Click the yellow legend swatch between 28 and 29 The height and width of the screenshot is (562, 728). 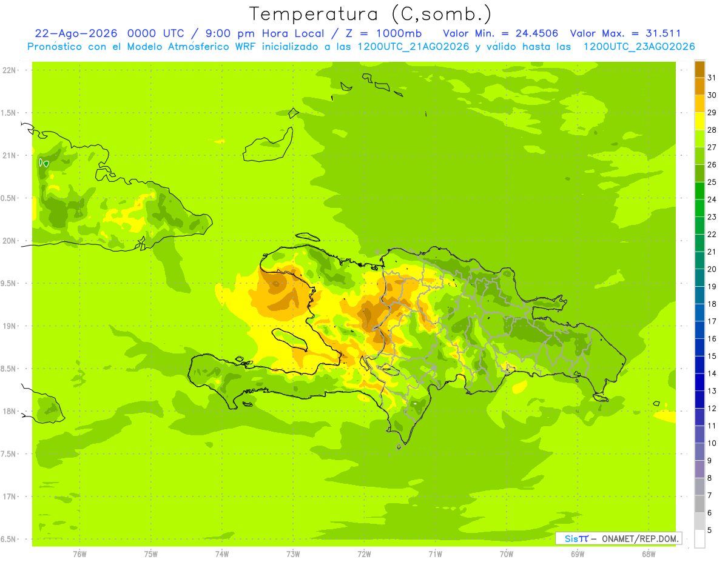tap(699, 121)
